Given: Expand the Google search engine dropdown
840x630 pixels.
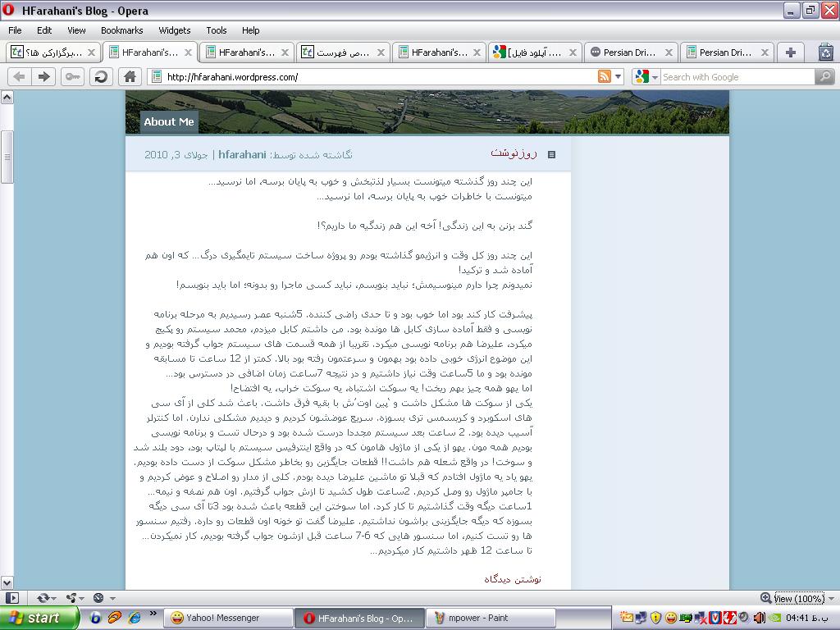Looking at the screenshot, I should pos(644,76).
